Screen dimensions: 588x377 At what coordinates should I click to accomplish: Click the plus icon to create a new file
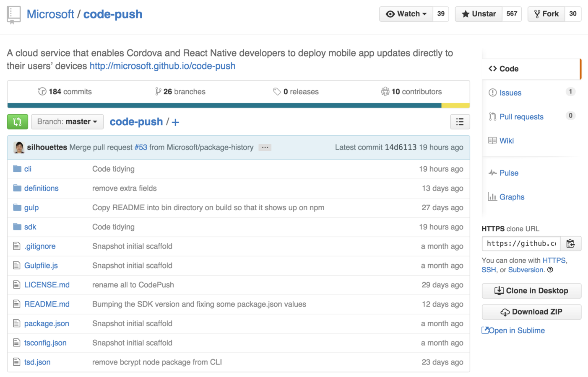pyautogui.click(x=175, y=122)
